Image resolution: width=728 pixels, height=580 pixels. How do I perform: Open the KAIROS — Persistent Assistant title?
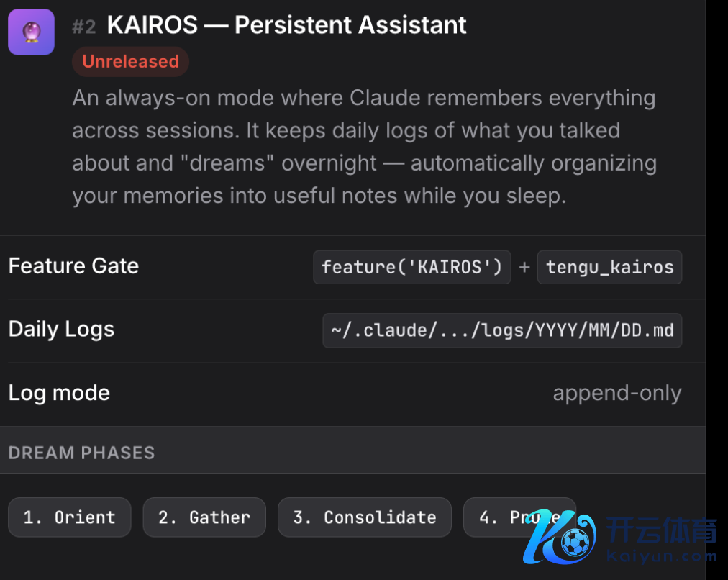pyautogui.click(x=286, y=25)
